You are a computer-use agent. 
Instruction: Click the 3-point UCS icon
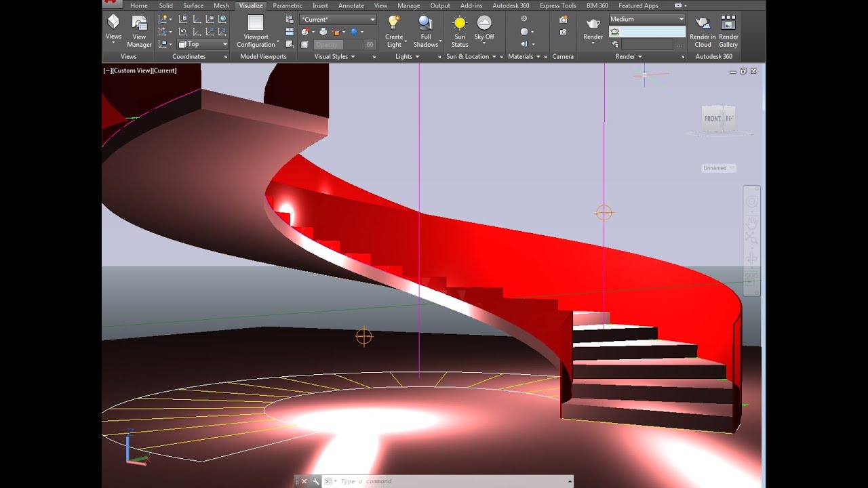tap(222, 31)
